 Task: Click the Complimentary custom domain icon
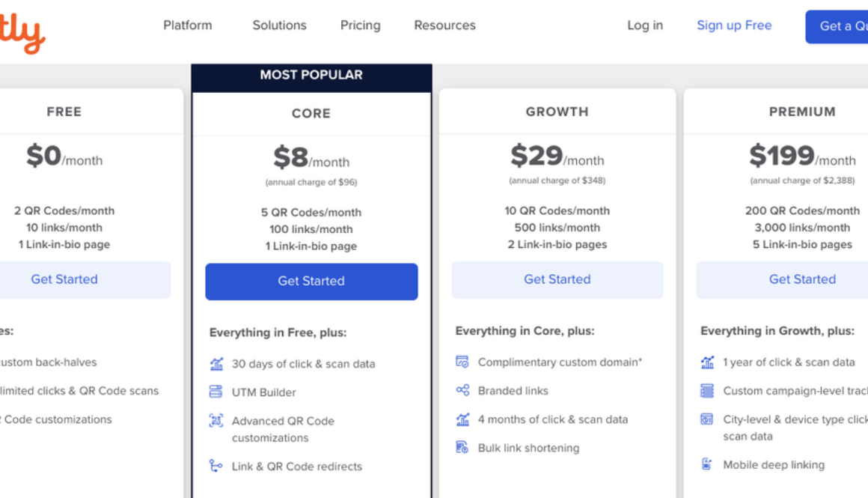(x=463, y=362)
